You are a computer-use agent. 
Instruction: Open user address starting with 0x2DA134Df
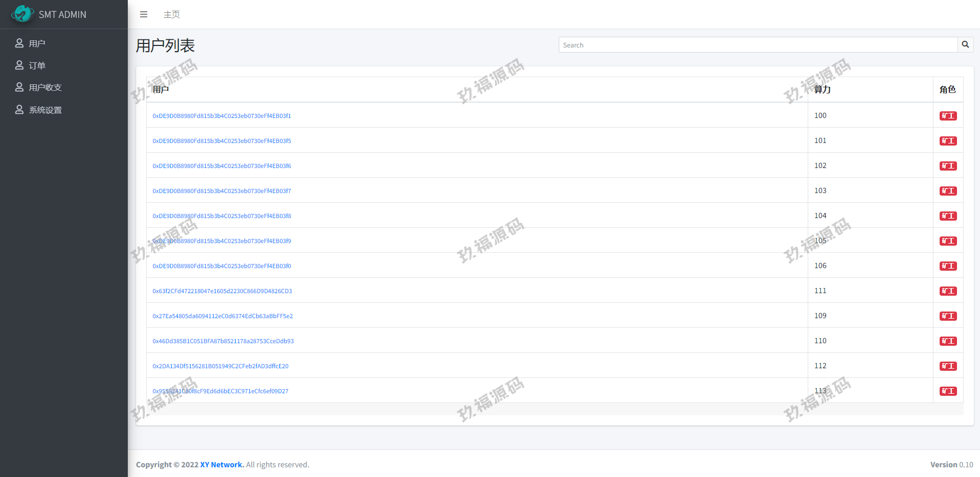click(220, 366)
